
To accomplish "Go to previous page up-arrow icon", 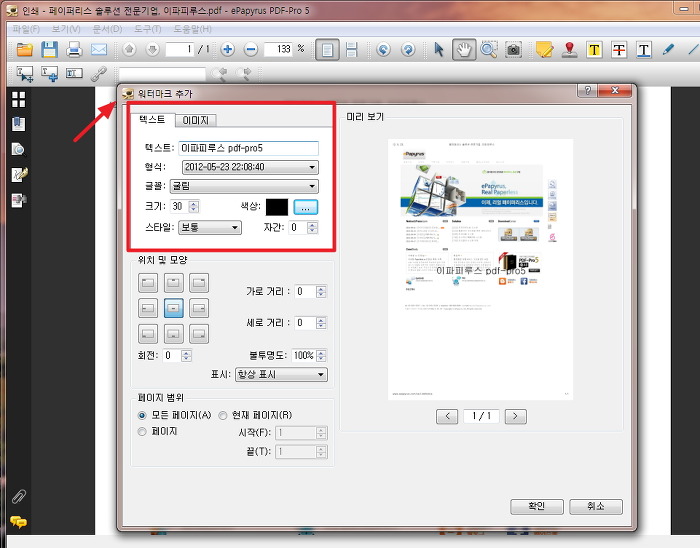I will coord(129,49).
